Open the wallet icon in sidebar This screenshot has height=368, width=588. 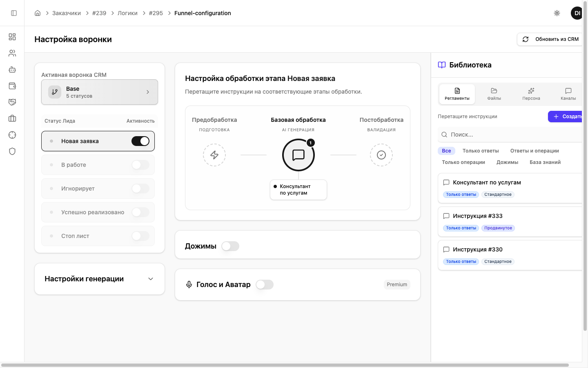(x=12, y=86)
